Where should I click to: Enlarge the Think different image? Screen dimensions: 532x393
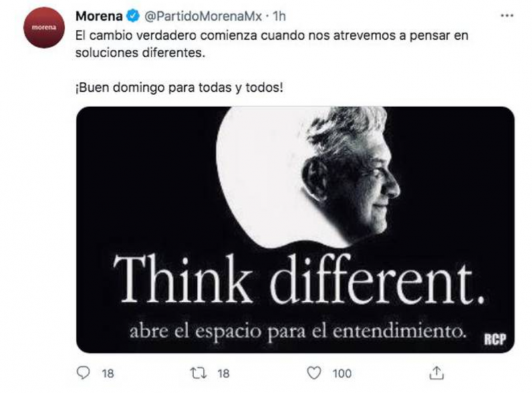[x=295, y=230]
